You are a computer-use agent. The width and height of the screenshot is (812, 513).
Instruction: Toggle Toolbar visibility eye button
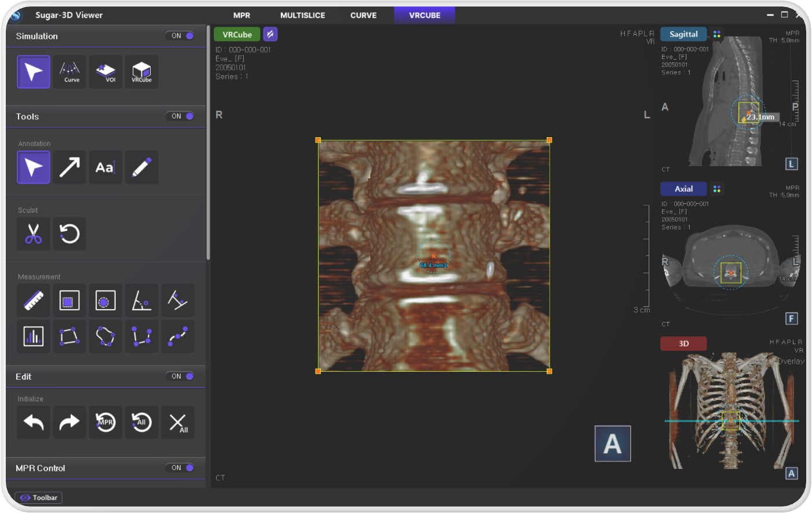tap(38, 498)
